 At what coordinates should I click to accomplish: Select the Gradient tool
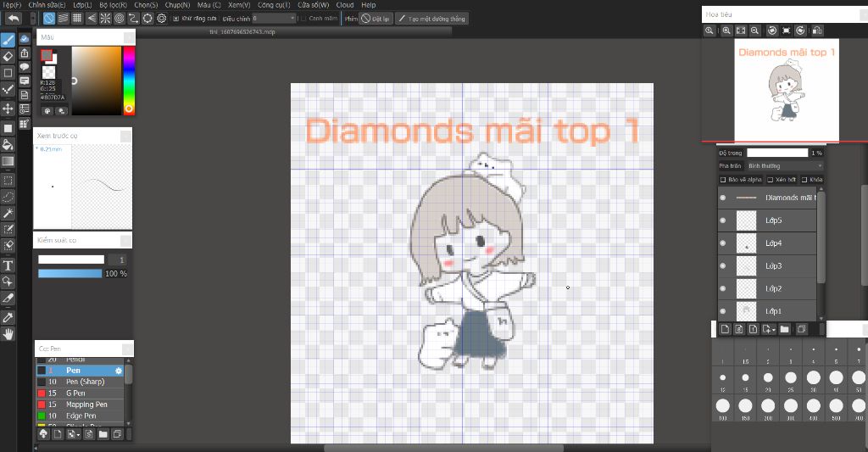(8, 161)
